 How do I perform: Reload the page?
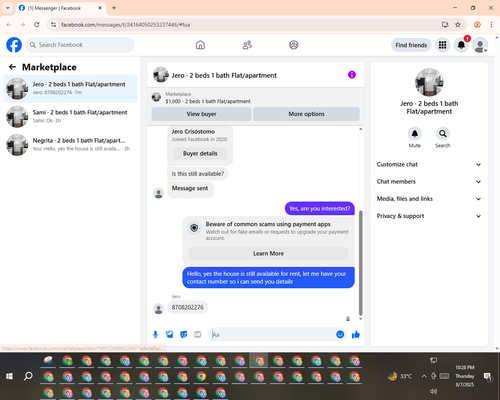tap(37, 25)
